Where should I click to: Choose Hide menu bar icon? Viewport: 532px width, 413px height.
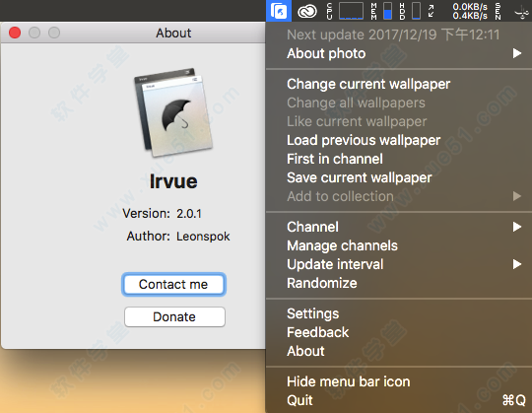[348, 381]
